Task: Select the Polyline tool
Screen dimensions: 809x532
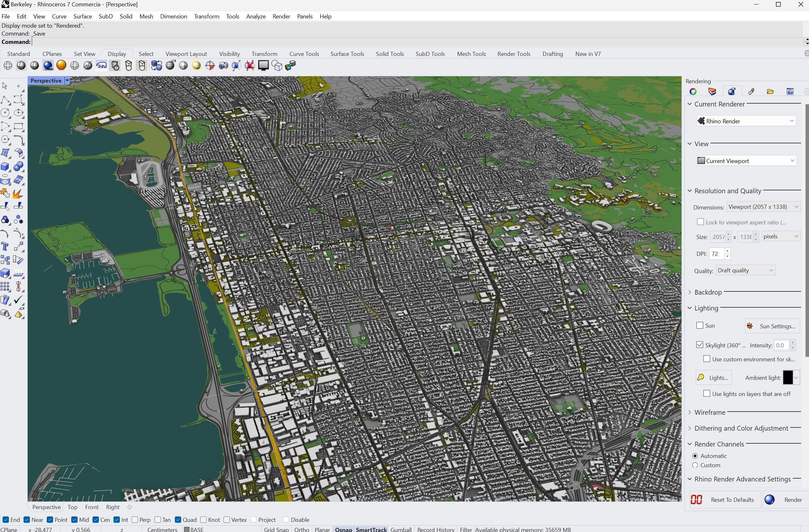Action: point(5,99)
